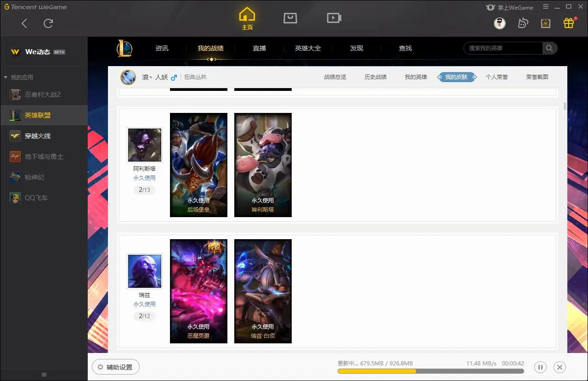Go back with the left arrow
The image size is (588, 381).
click(24, 23)
